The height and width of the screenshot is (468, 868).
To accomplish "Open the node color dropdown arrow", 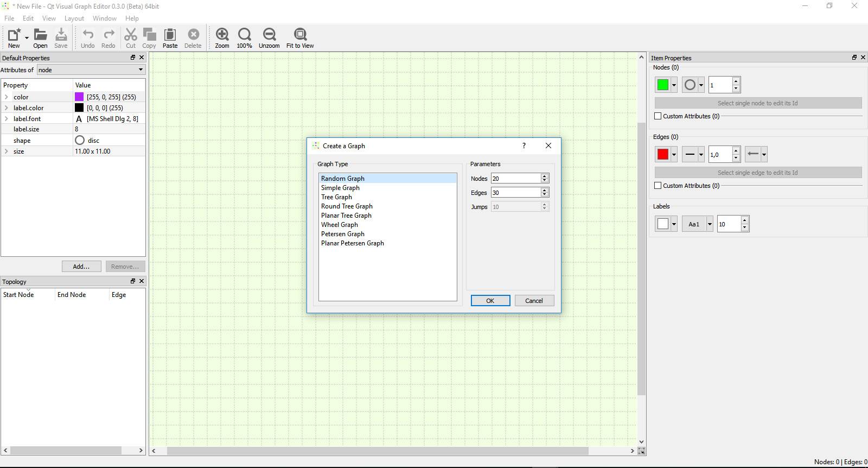I will [674, 85].
